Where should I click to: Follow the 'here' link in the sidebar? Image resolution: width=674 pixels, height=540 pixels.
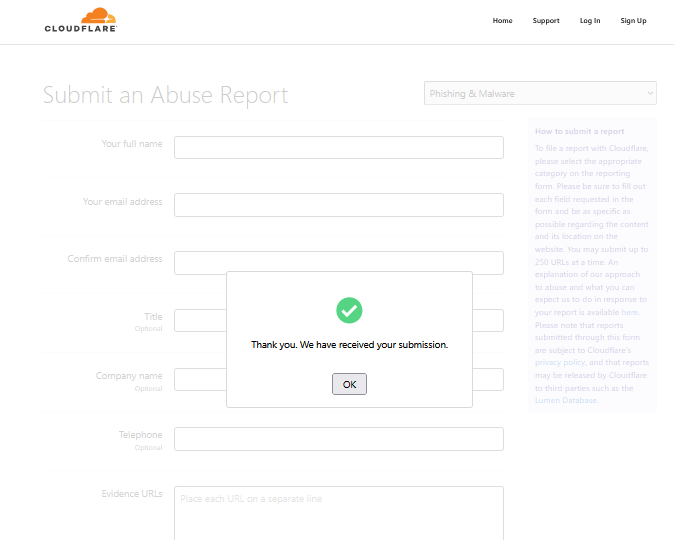click(629, 312)
